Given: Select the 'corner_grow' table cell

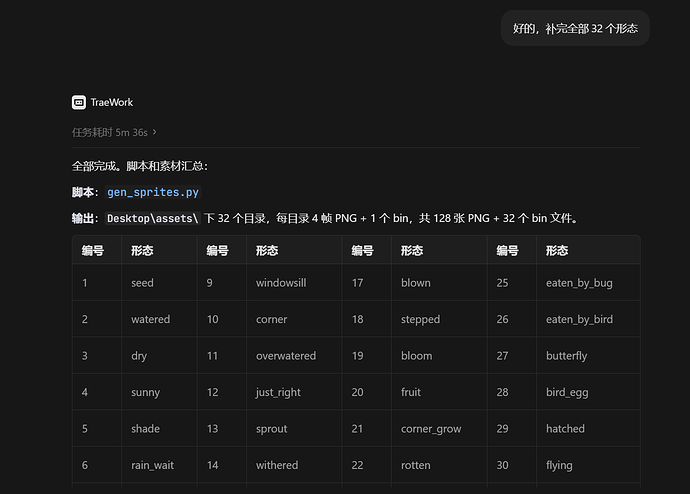Looking at the screenshot, I should pos(439,428).
